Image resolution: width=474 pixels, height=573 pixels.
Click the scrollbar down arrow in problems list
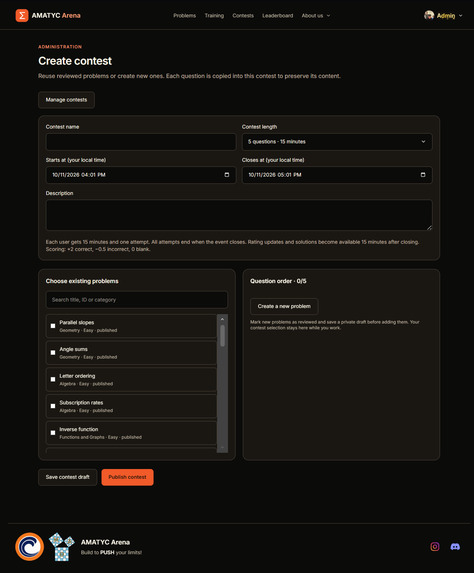(x=222, y=447)
